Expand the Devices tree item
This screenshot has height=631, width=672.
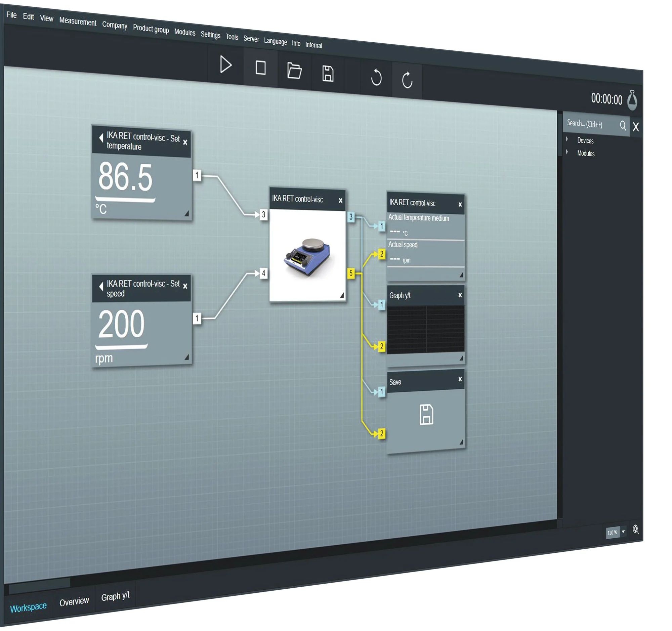pos(567,139)
